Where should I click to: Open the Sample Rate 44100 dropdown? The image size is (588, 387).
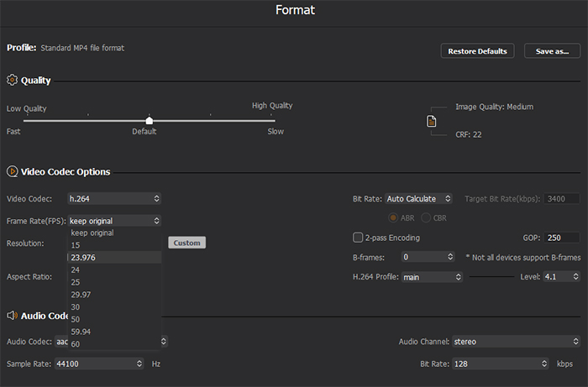(x=99, y=363)
